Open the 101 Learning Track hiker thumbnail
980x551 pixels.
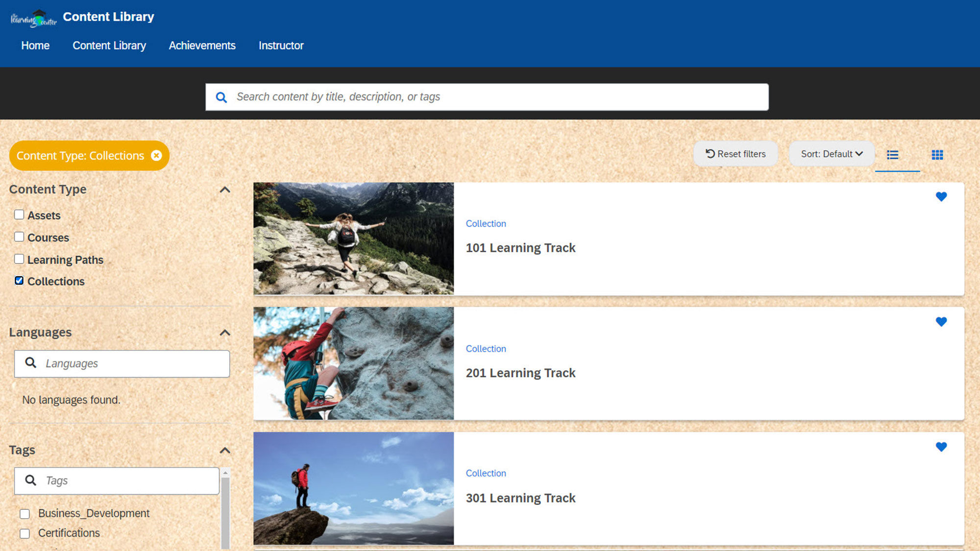pos(353,239)
